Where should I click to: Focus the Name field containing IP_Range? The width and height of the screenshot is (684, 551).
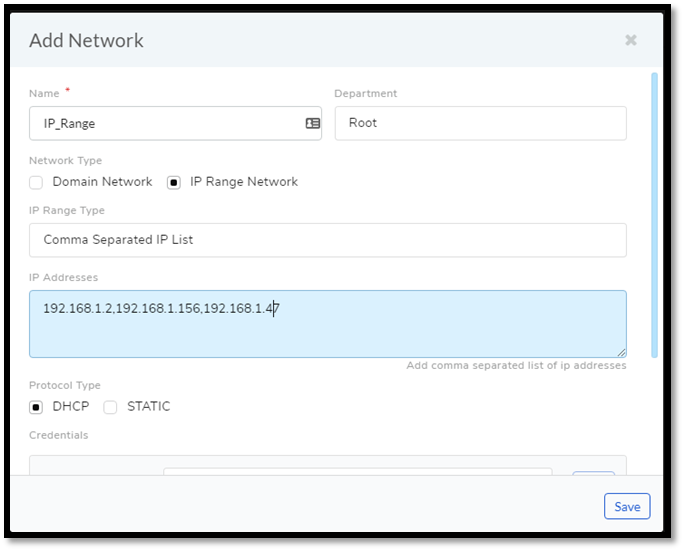coord(175,123)
